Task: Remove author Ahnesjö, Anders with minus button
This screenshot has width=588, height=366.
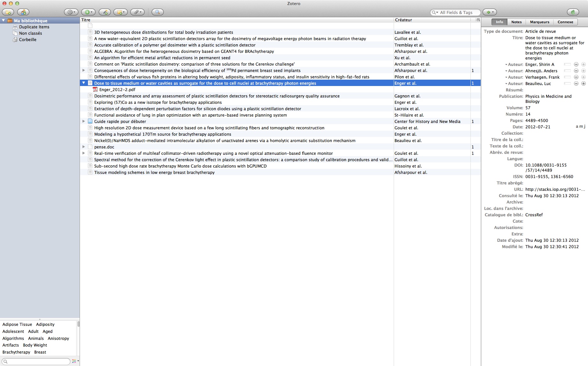Action: tap(576, 71)
